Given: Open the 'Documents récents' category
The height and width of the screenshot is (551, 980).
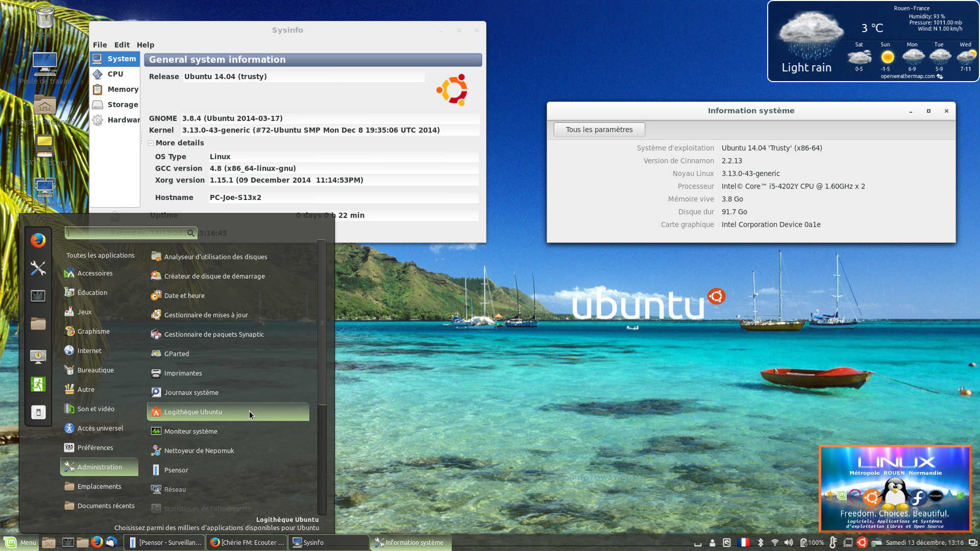Looking at the screenshot, I should 100,506.
